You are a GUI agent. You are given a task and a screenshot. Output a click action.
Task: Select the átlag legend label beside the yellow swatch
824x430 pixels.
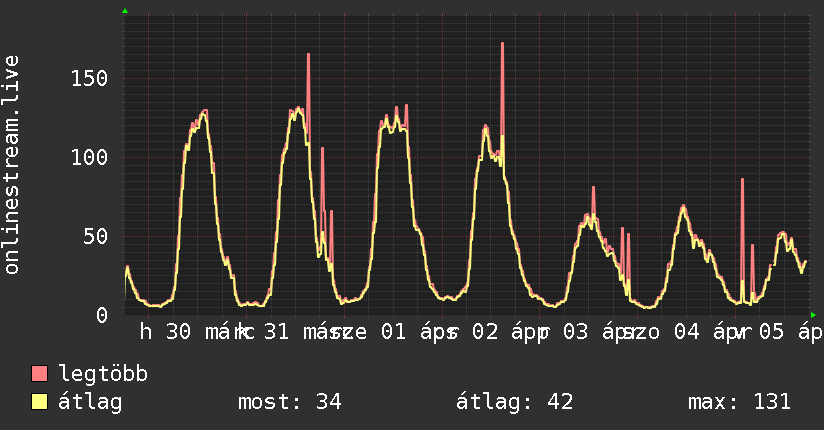point(90,402)
